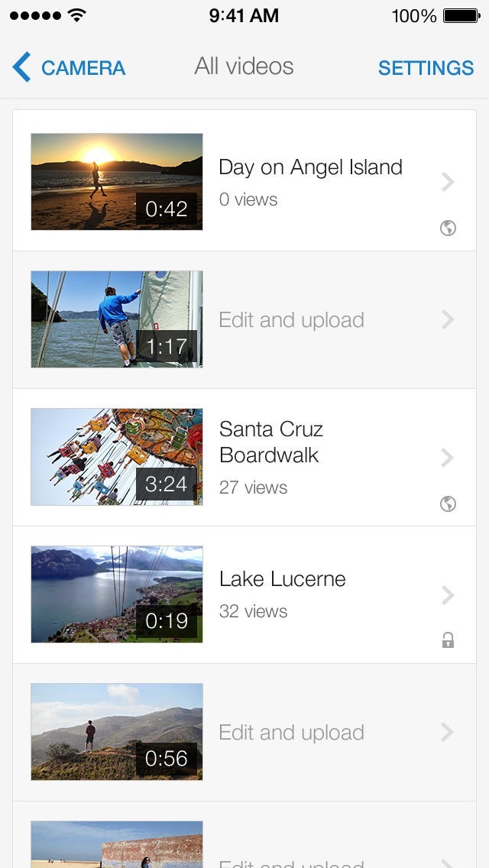This screenshot has height=868, width=489.
Task: Tap the All videos header title
Action: click(x=244, y=66)
